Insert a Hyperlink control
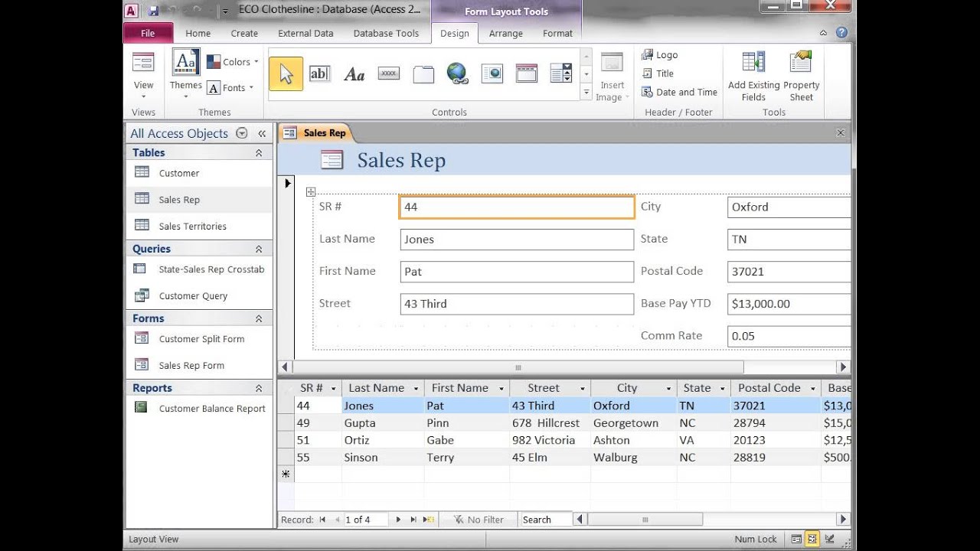Viewport: 980px width, 551px height. click(457, 73)
